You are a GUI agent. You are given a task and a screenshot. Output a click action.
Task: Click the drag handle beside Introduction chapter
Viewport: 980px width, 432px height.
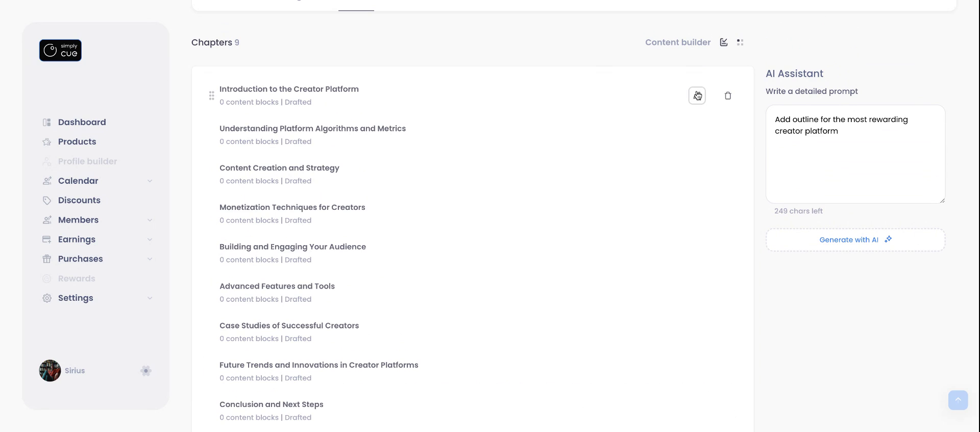pos(211,95)
